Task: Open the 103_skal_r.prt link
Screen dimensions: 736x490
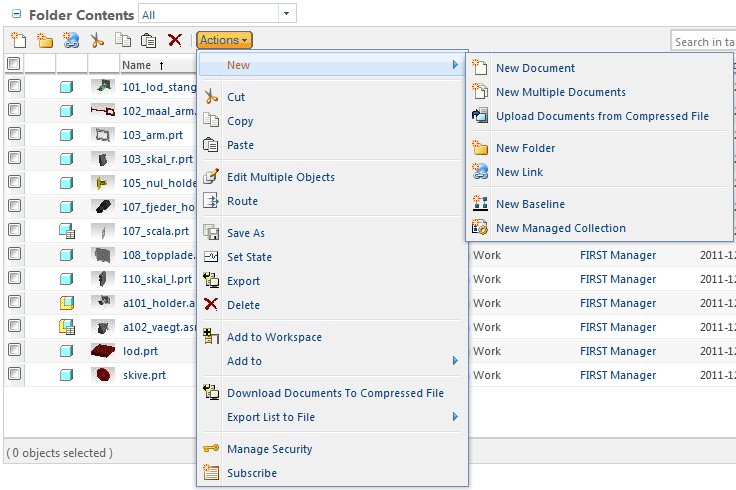Action: [x=158, y=159]
